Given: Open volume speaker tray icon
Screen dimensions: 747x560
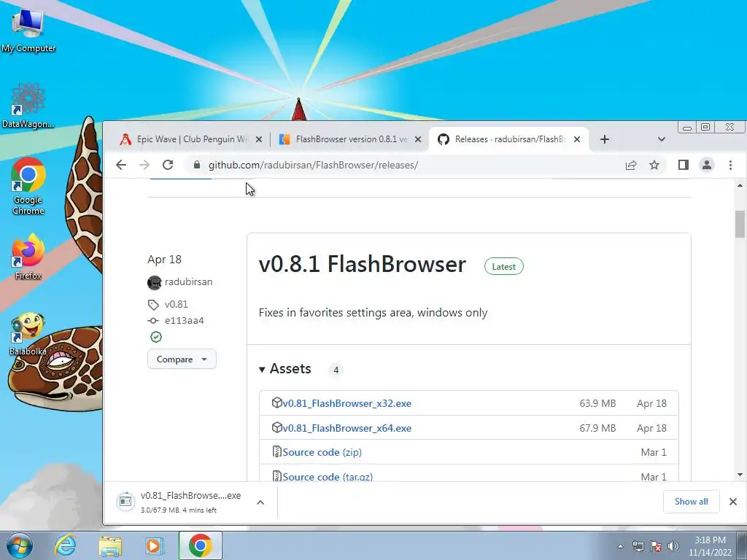Looking at the screenshot, I should tap(673, 546).
